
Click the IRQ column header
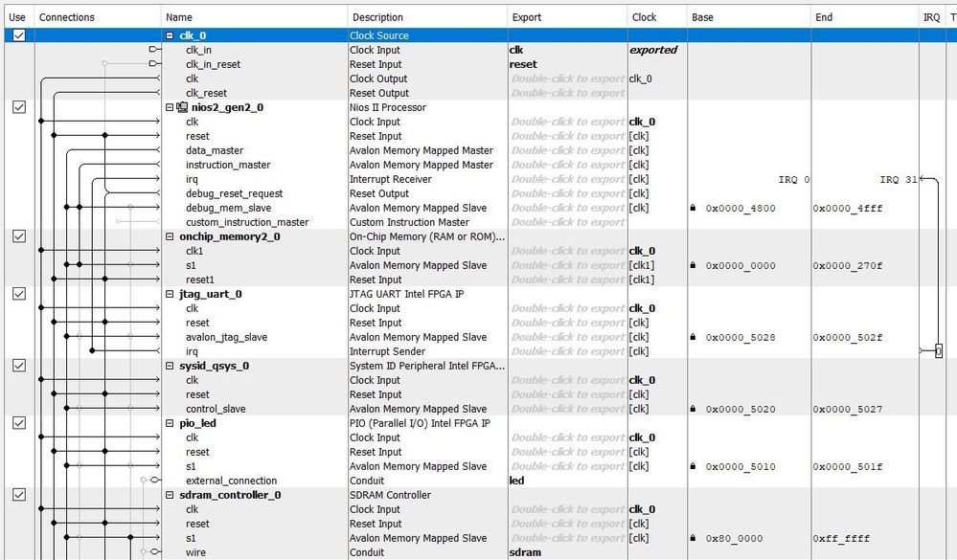pos(931,17)
